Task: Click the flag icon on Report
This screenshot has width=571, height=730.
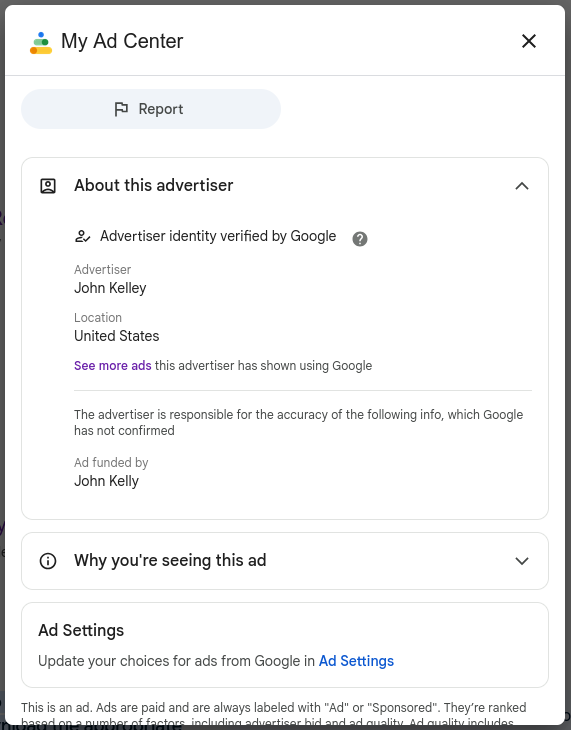Action: 121,109
